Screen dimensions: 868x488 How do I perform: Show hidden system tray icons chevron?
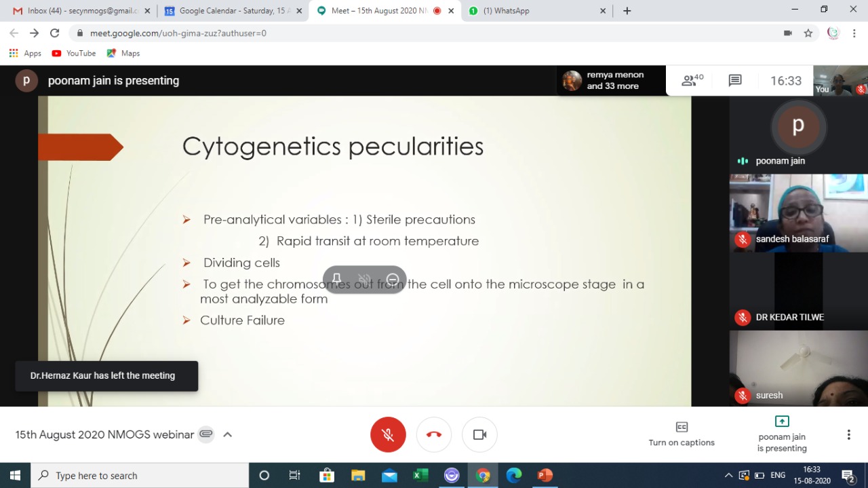tap(728, 475)
